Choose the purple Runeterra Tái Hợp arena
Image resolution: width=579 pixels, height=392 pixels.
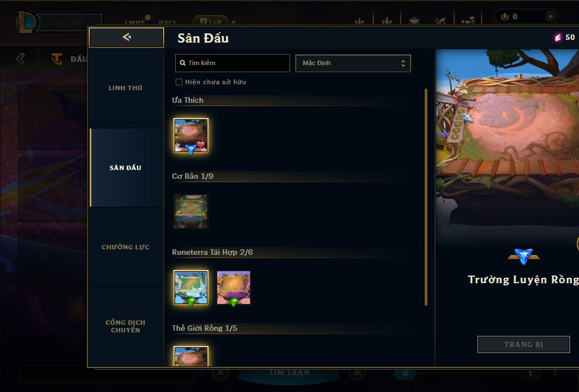[234, 288]
